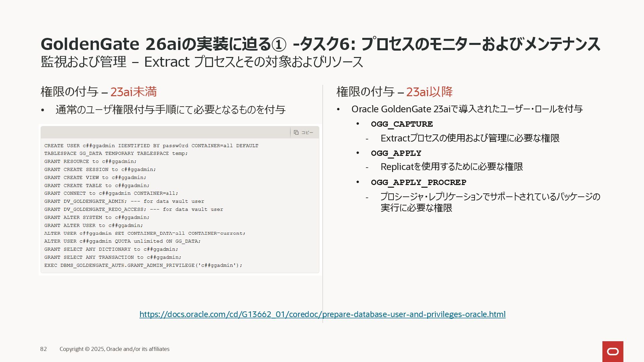Click the Replicatを使用するために必要な権限 line
The image size is (644, 362).
click(451, 167)
